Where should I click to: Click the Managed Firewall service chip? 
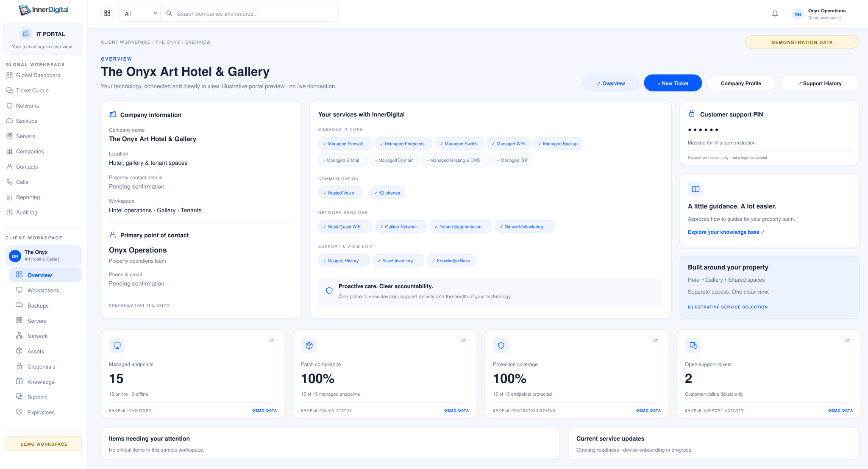pyautogui.click(x=345, y=144)
